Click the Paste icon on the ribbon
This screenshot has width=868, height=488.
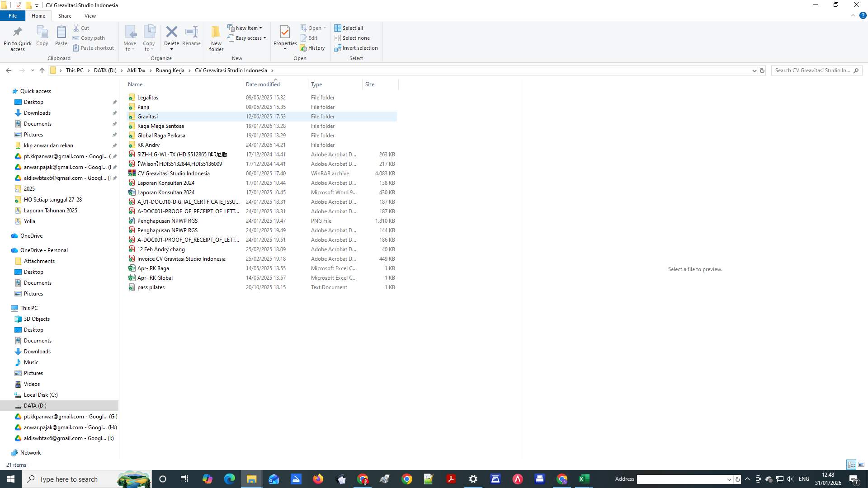pos(61,36)
